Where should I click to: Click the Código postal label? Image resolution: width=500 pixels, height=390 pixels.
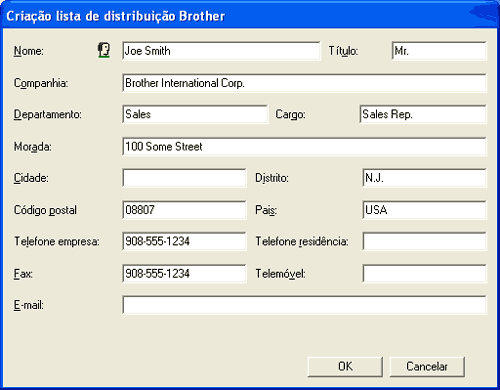[x=45, y=210]
